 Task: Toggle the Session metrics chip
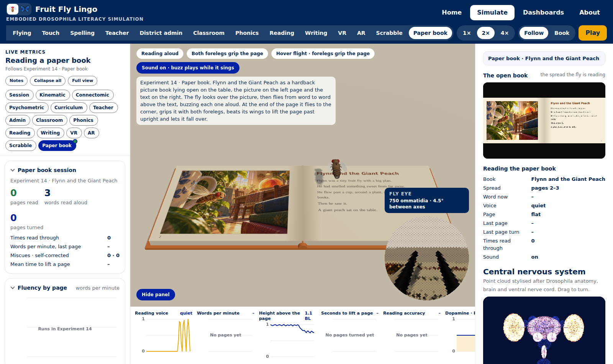pos(19,95)
